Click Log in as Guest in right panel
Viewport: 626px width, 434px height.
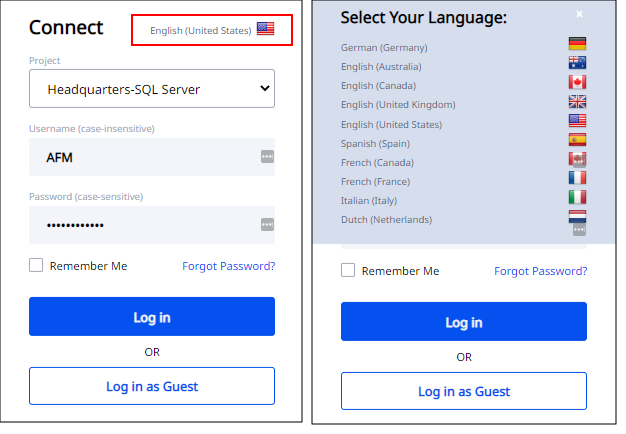coord(464,391)
